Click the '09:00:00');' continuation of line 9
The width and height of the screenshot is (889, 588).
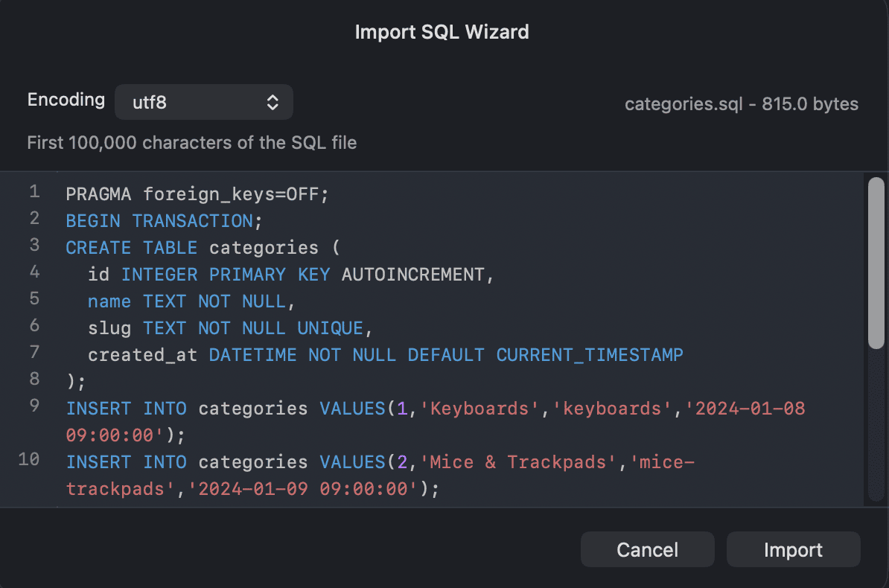pos(125,435)
